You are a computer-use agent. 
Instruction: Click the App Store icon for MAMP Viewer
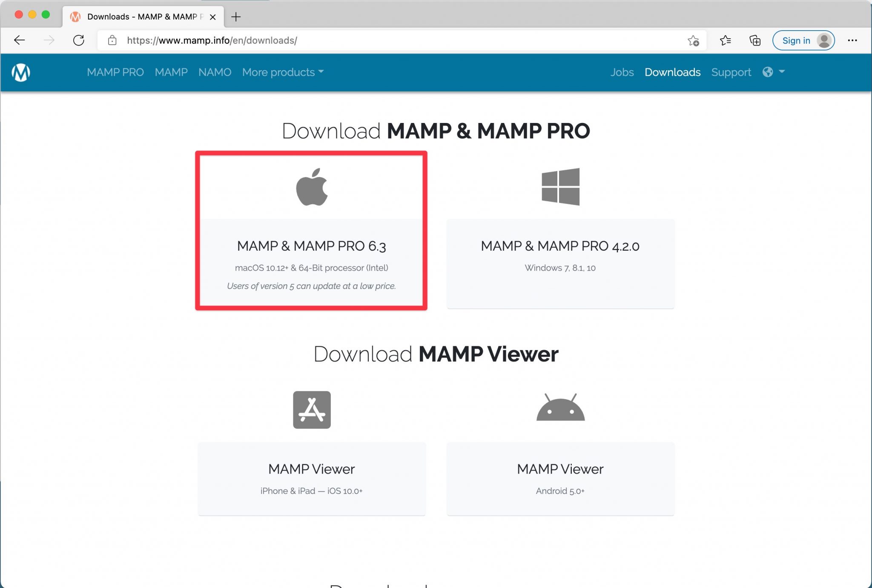click(x=311, y=410)
